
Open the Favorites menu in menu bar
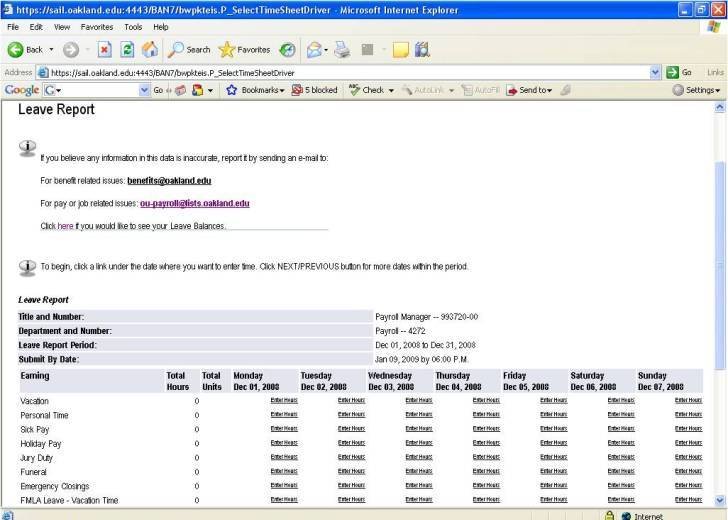96,27
